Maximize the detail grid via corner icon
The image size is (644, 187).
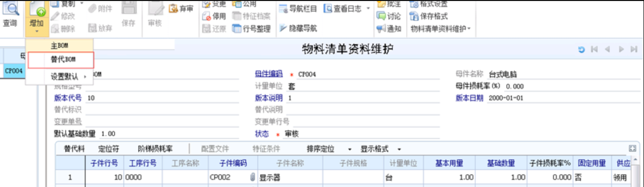[632, 149]
